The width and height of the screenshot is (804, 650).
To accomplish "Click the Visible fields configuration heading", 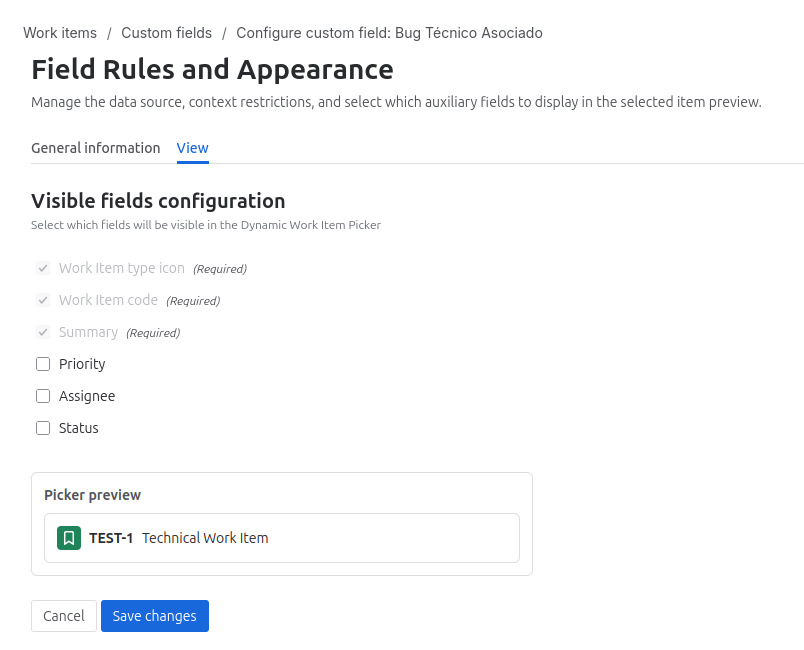I will pyautogui.click(x=157, y=201).
